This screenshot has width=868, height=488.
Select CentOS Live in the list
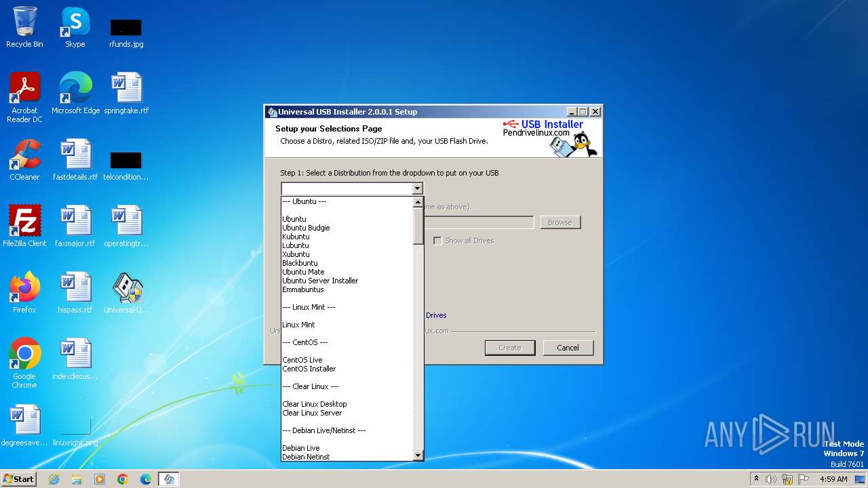(x=347, y=360)
